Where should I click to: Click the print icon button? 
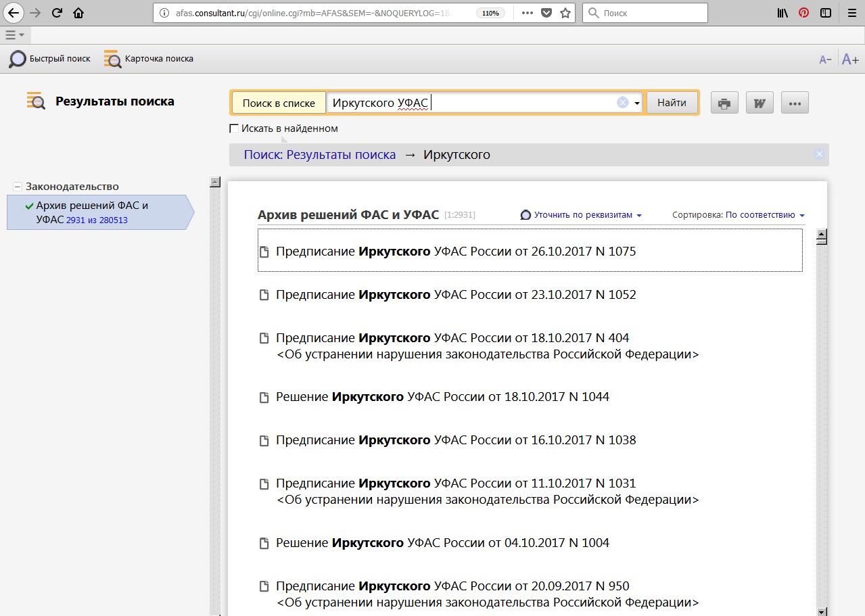[724, 103]
